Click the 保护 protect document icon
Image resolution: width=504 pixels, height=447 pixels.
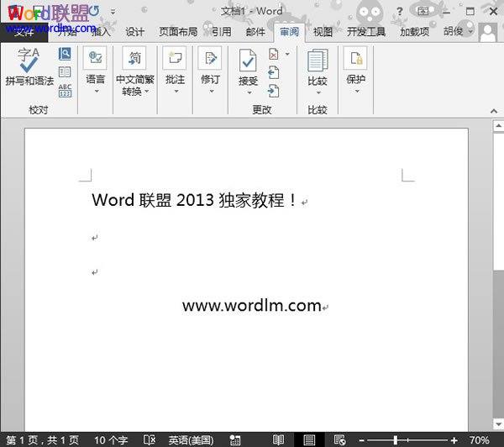pyautogui.click(x=355, y=58)
